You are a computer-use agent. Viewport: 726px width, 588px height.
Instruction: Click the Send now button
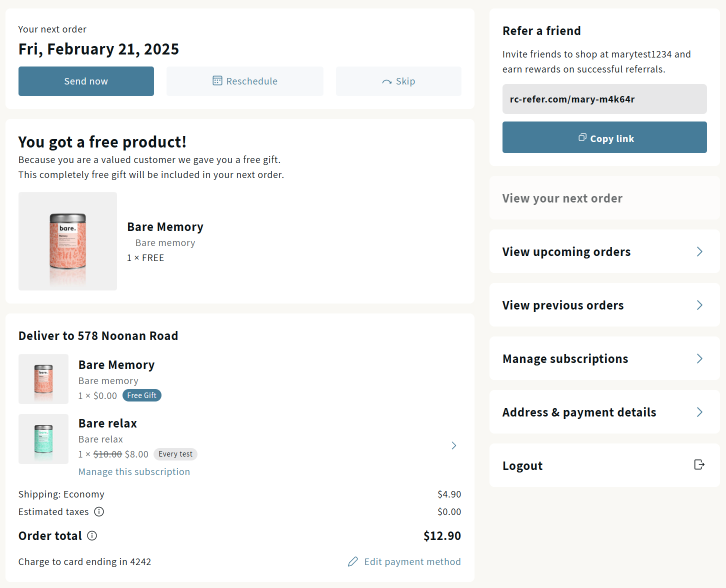pos(86,81)
